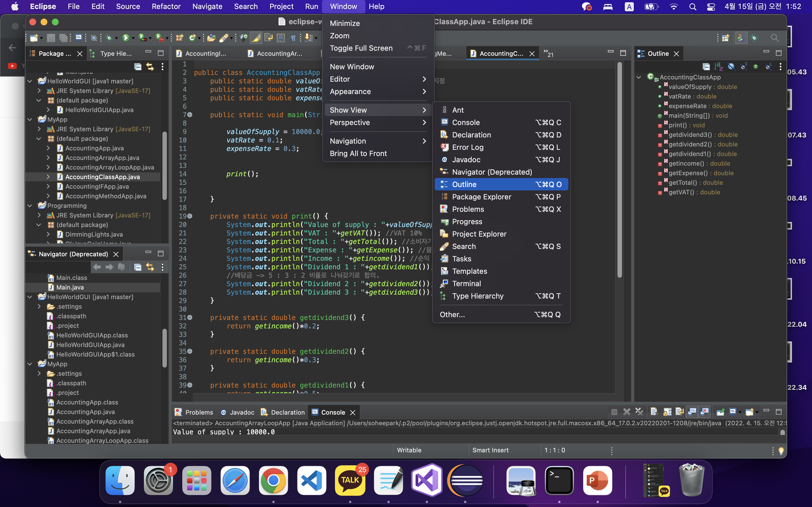Click the Save icon in main toolbar
Viewport: 812px width, 507px height.
(x=51, y=38)
